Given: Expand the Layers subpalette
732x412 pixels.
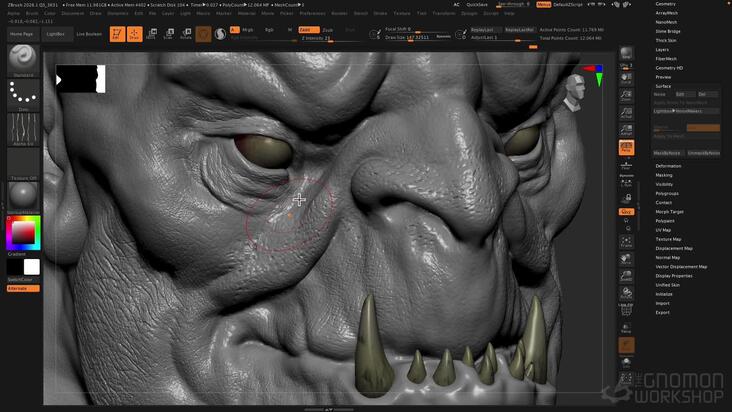Looking at the screenshot, I should pos(662,49).
